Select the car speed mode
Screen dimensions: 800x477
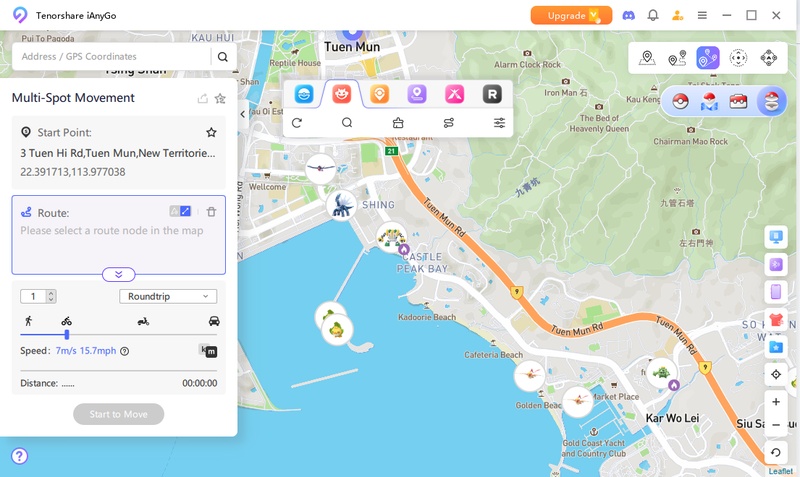coord(214,321)
